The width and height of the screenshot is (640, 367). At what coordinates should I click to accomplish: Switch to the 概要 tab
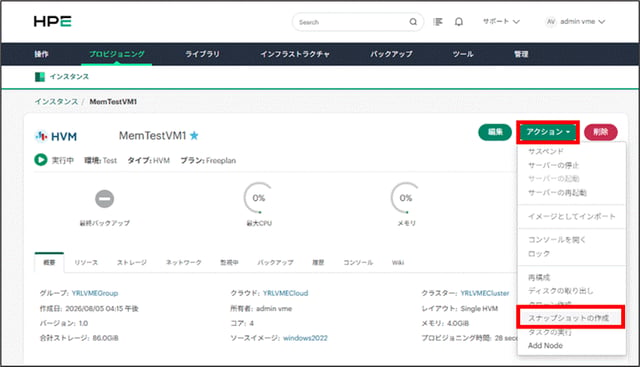click(49, 262)
